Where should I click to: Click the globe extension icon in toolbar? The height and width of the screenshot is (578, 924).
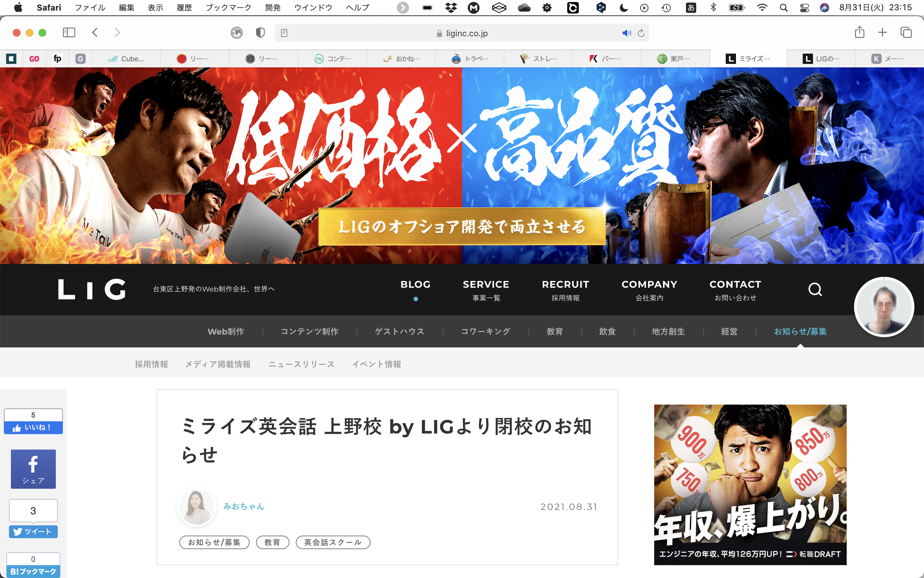(x=237, y=33)
